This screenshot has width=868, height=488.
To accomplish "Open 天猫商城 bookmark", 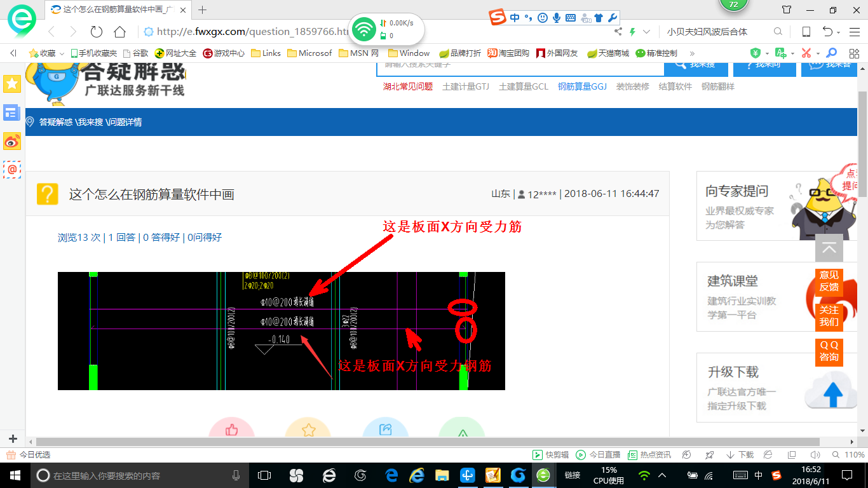I will click(x=608, y=53).
